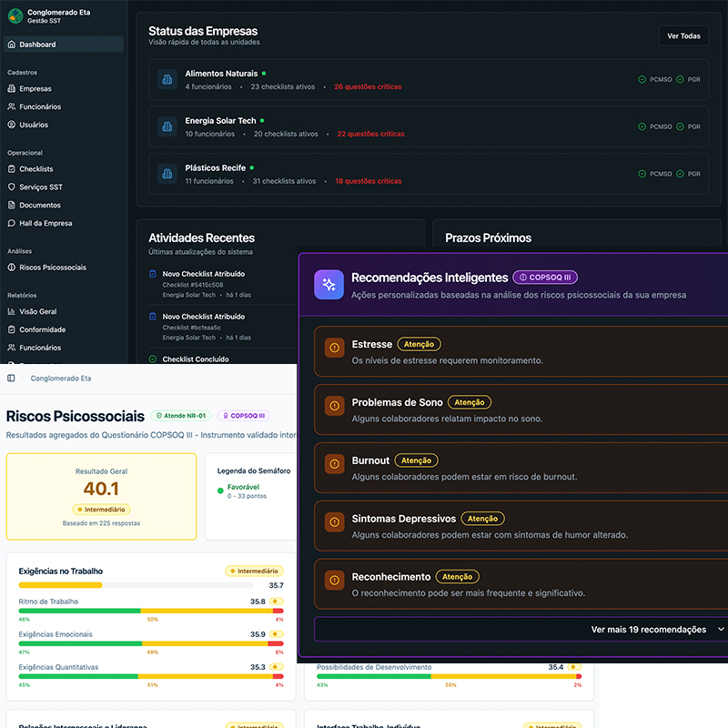The height and width of the screenshot is (728, 728).
Task: Click the building icon for Plásticos Recife
Action: tap(167, 174)
